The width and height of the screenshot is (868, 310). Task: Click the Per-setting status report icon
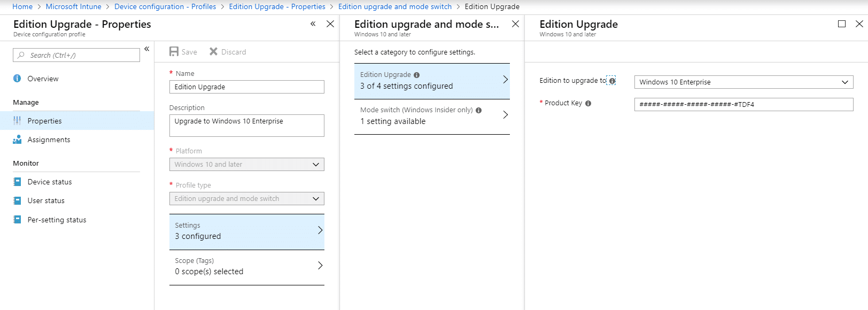(17, 220)
